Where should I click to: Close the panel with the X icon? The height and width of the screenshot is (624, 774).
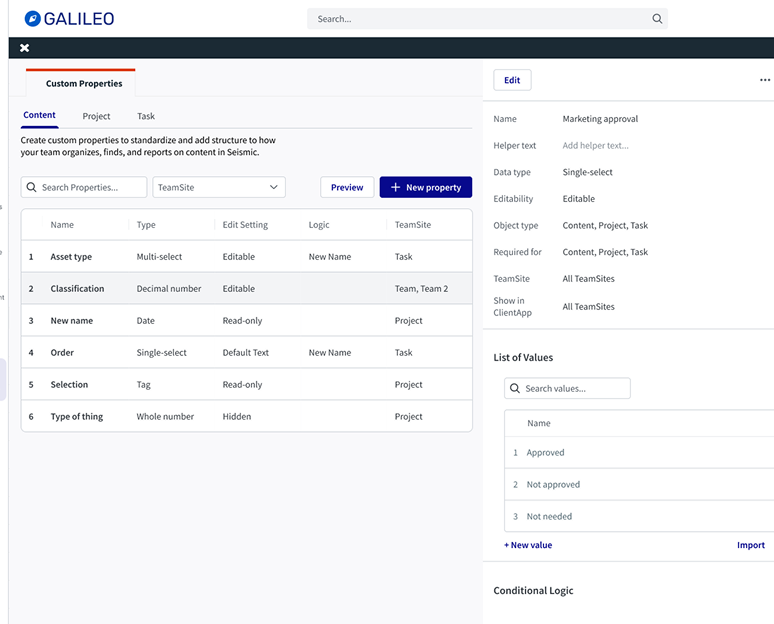(x=24, y=48)
